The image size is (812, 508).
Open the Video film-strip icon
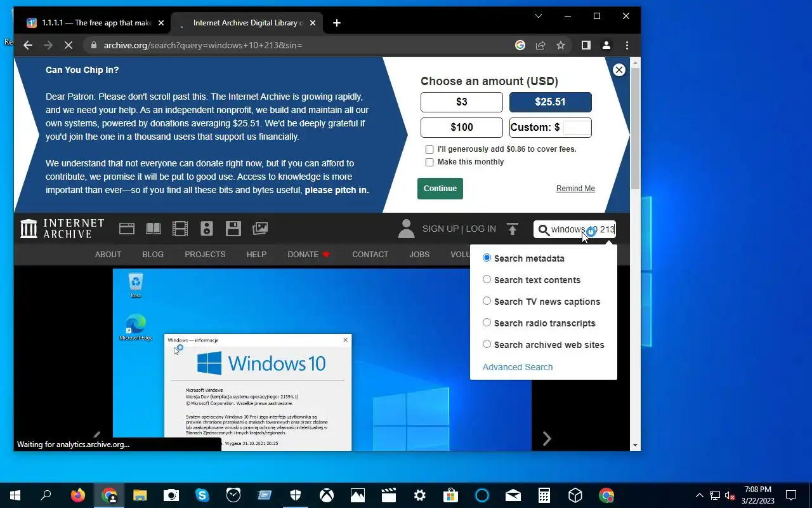[180, 229]
